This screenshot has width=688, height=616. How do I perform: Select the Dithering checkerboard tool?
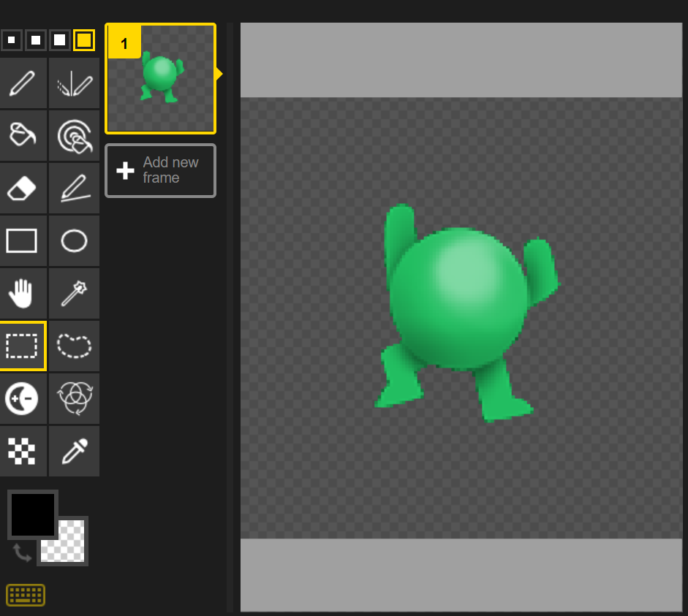pos(22,451)
